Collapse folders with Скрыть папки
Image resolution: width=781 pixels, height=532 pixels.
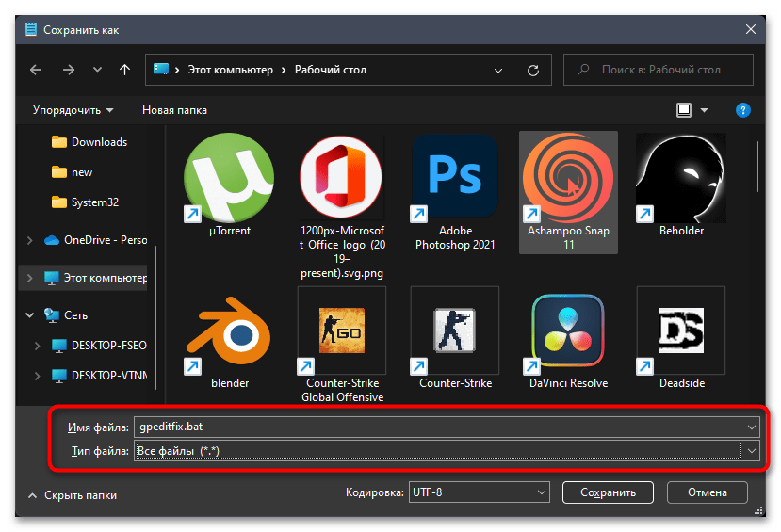coord(73,495)
